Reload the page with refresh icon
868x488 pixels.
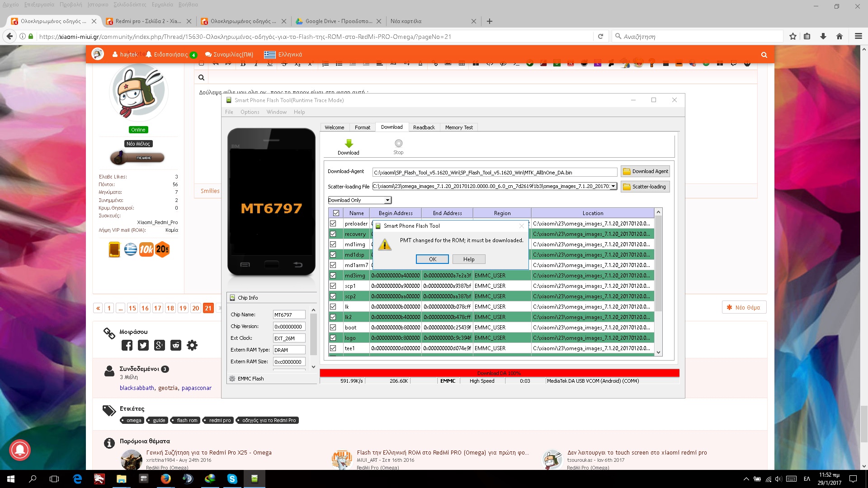tap(600, 37)
